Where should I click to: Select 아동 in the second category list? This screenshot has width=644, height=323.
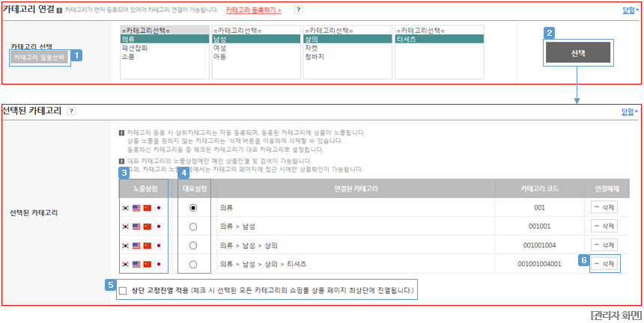pyautogui.click(x=256, y=57)
